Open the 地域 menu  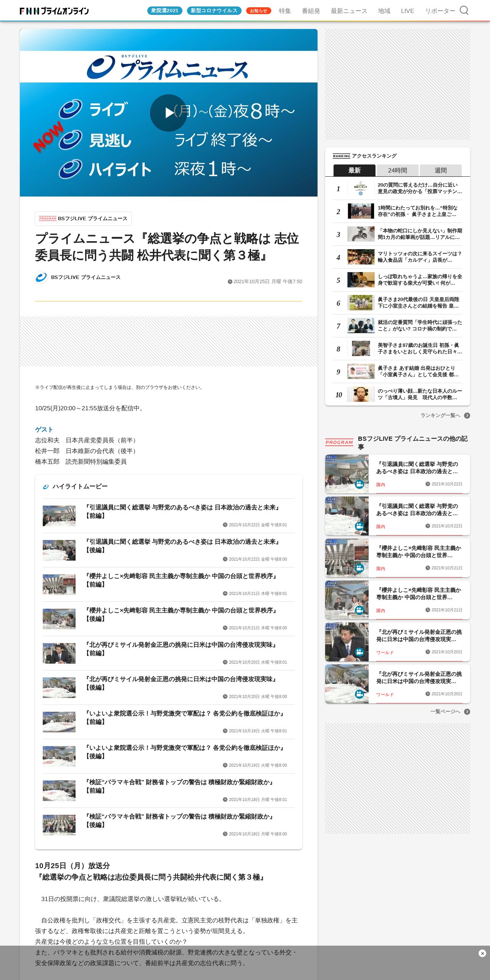tap(384, 11)
